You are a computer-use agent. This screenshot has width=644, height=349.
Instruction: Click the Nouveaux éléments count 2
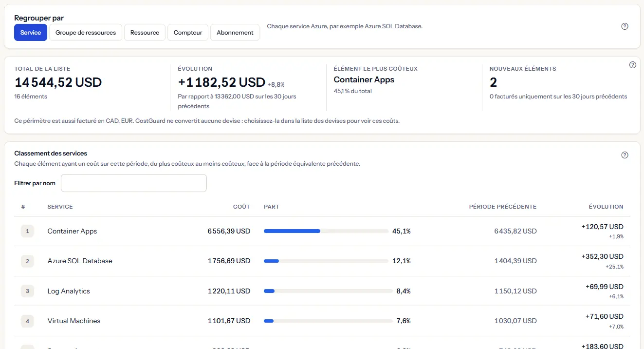click(x=493, y=82)
